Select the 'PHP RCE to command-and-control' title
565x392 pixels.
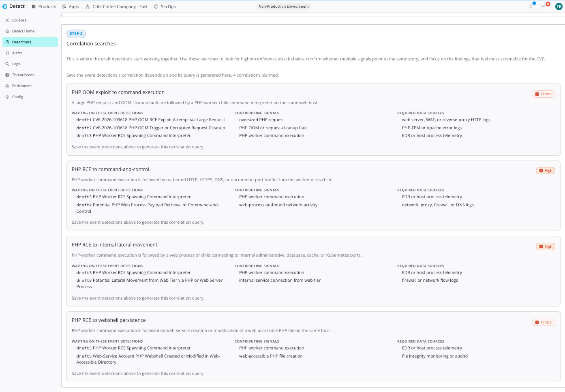[110, 169]
